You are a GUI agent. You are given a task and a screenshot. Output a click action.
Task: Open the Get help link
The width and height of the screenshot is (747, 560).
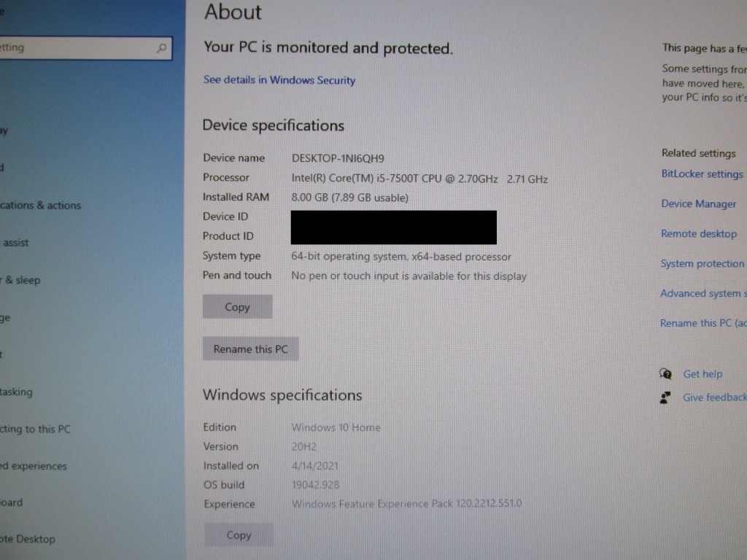pyautogui.click(x=703, y=374)
